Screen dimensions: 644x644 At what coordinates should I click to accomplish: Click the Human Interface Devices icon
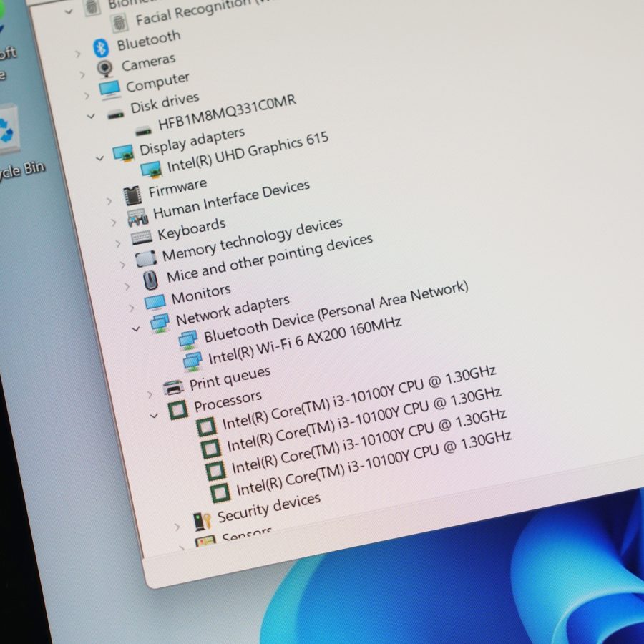pos(137,218)
